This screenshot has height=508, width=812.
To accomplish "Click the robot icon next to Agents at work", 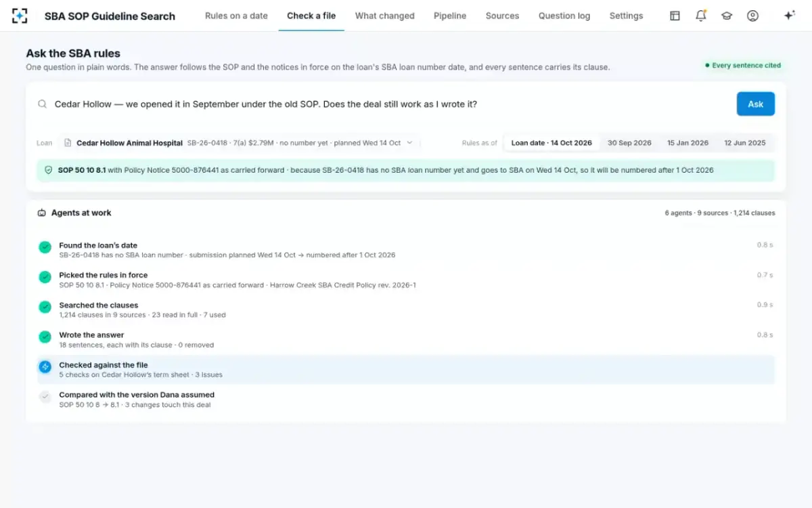I will (x=42, y=213).
